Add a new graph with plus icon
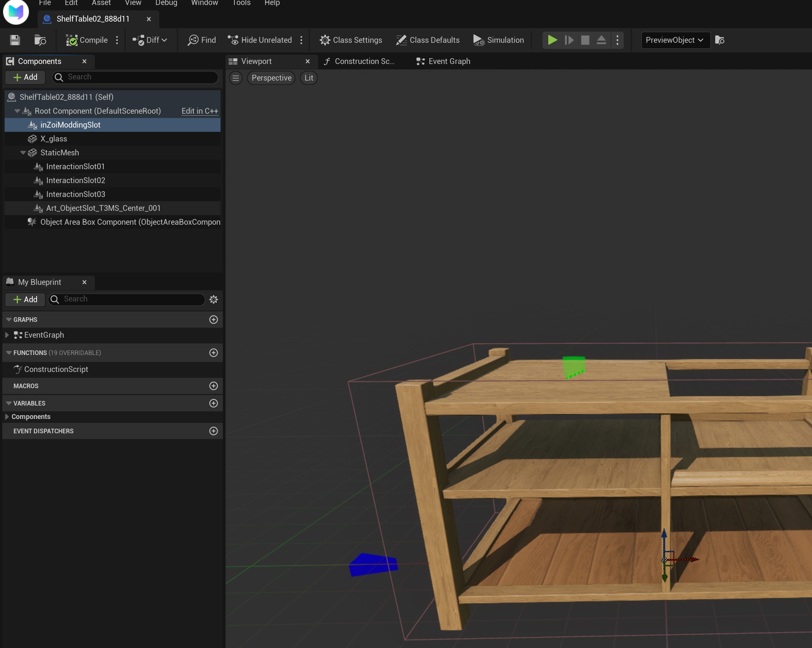812x648 pixels. (x=214, y=320)
